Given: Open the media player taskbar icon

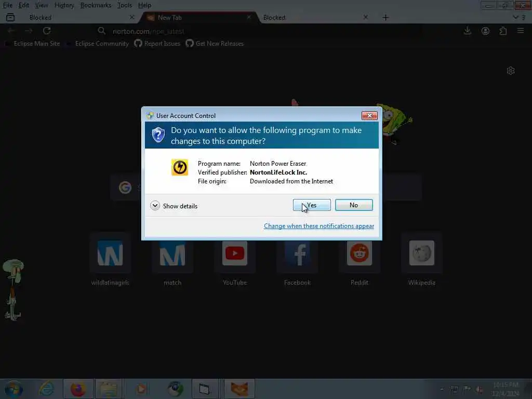Looking at the screenshot, I should (141, 389).
